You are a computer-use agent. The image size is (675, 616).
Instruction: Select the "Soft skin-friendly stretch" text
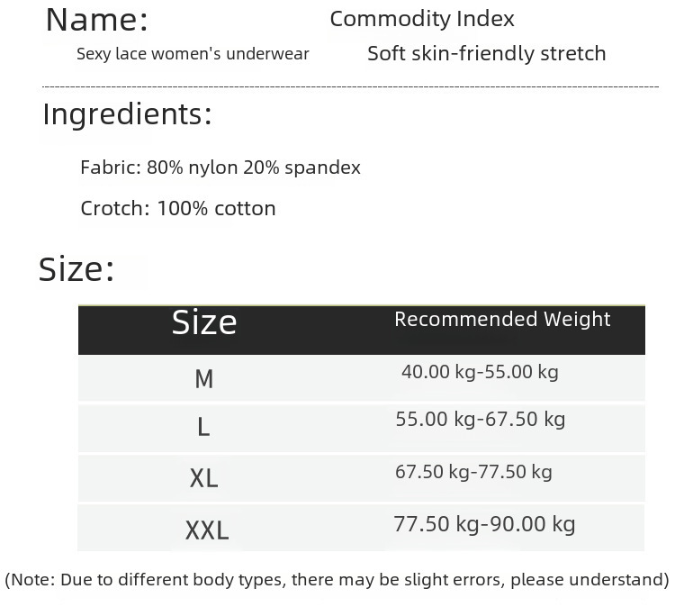point(486,53)
